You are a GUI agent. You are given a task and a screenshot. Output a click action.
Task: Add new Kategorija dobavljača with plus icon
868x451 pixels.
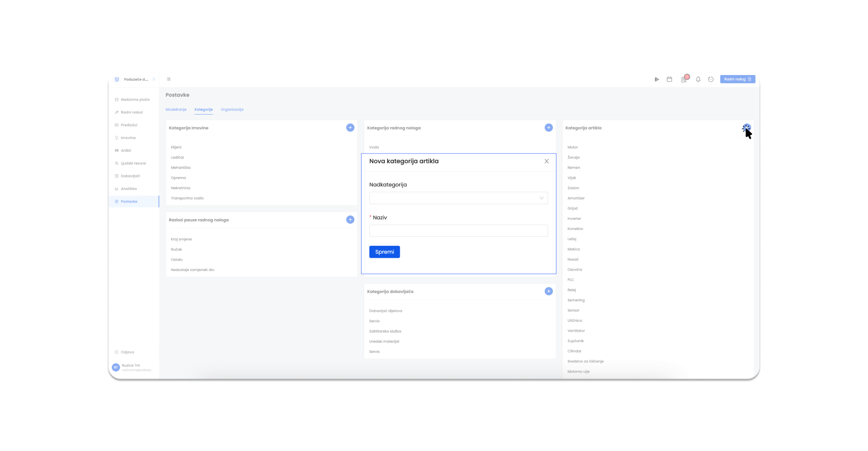pyautogui.click(x=549, y=291)
